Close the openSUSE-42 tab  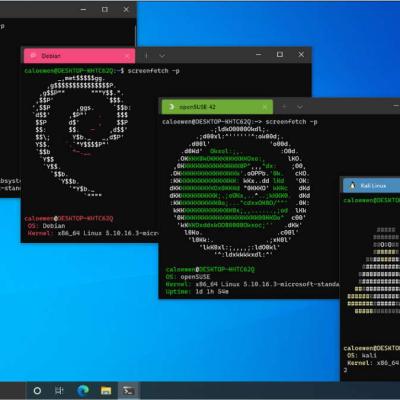(265, 107)
